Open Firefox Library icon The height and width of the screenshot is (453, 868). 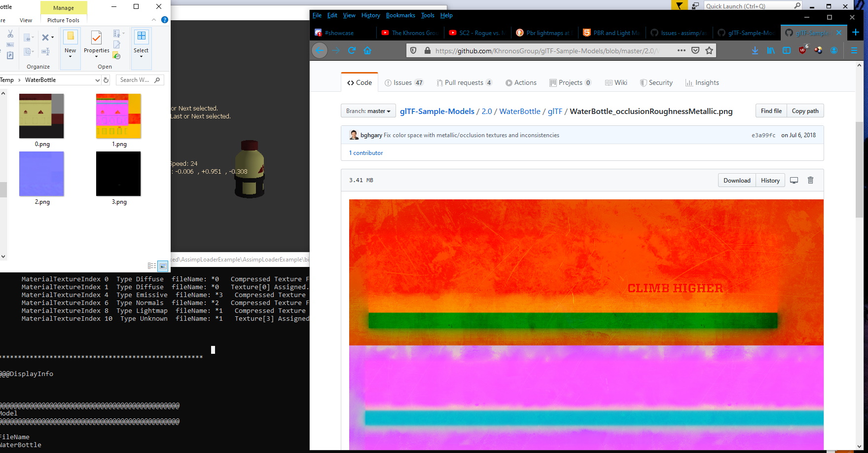770,50
